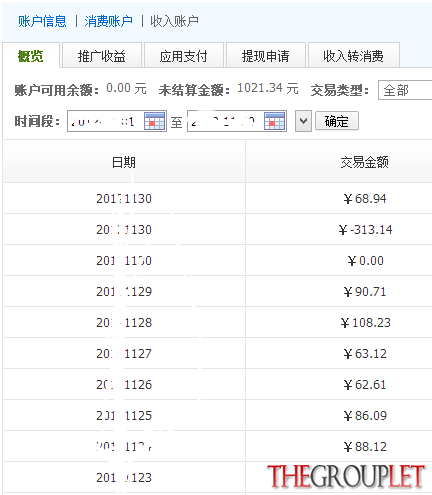Click the 日期 column header
432x495 pixels.
124,162
